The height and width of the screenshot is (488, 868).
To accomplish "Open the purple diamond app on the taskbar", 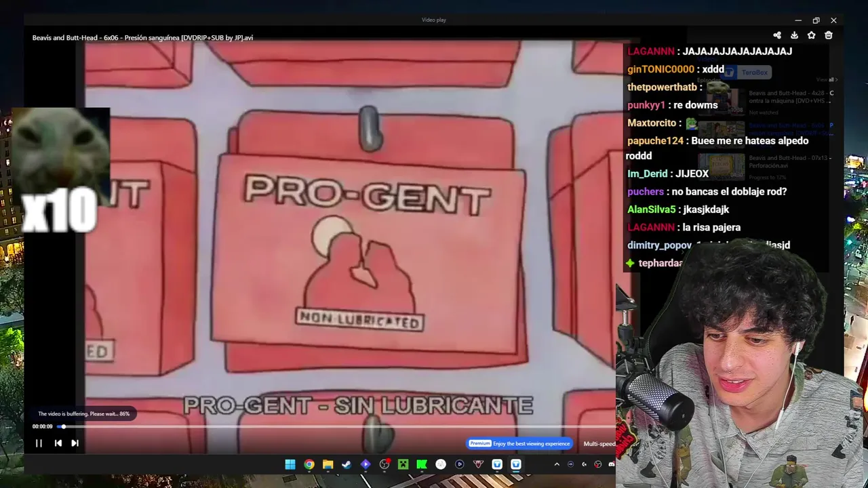I will (x=366, y=464).
